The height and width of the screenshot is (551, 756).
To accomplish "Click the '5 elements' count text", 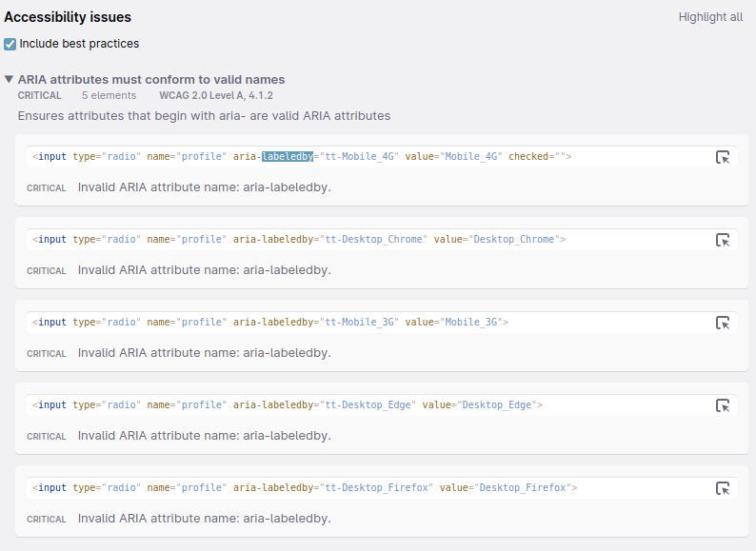I will [109, 95].
